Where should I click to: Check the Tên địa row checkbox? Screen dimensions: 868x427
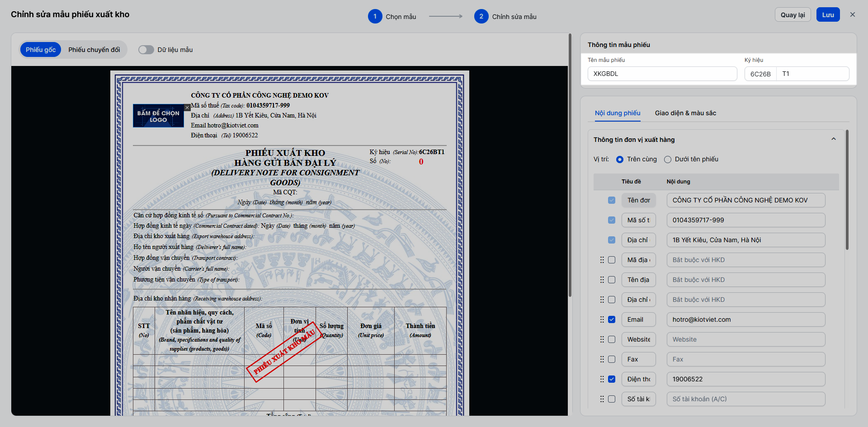(x=612, y=280)
